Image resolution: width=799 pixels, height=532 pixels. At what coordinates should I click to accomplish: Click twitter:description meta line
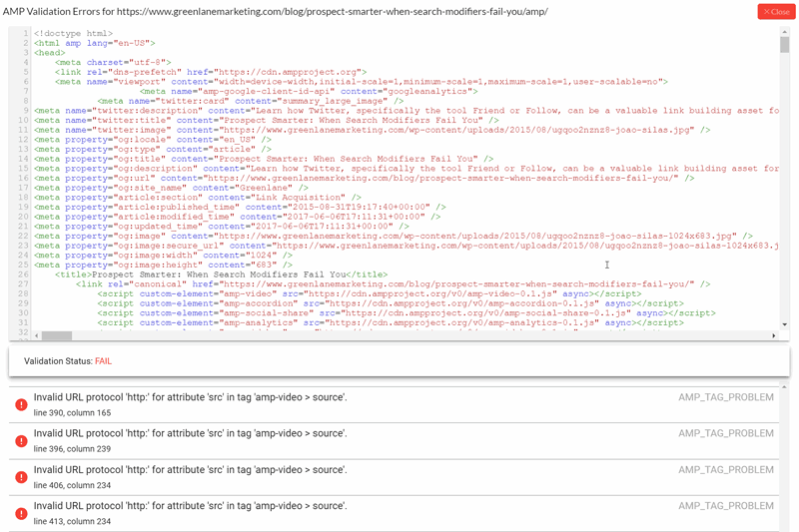pyautogui.click(x=406, y=111)
